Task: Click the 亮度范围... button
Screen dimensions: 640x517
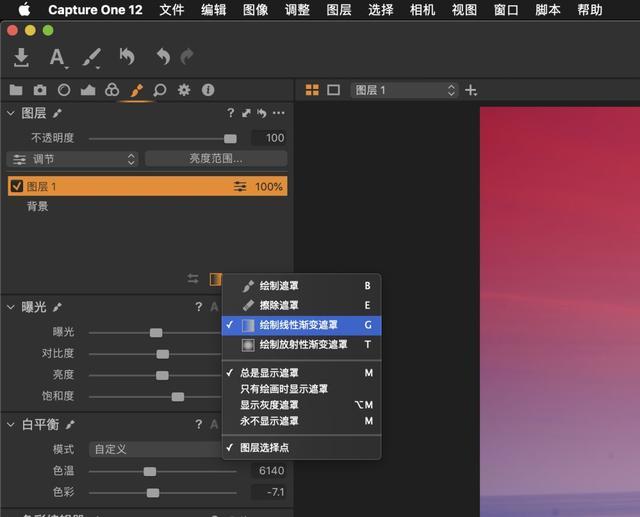Action: pyautogui.click(x=215, y=159)
